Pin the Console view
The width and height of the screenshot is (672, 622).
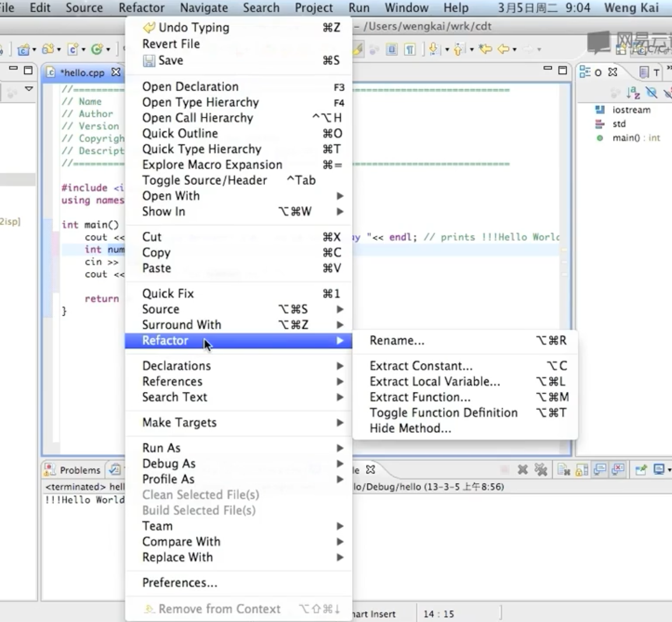[x=639, y=470]
